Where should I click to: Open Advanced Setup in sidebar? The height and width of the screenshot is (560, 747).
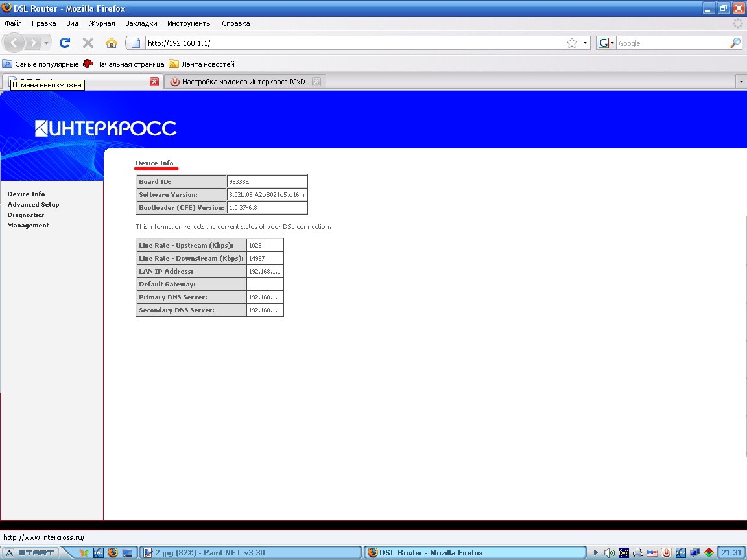[x=33, y=205]
